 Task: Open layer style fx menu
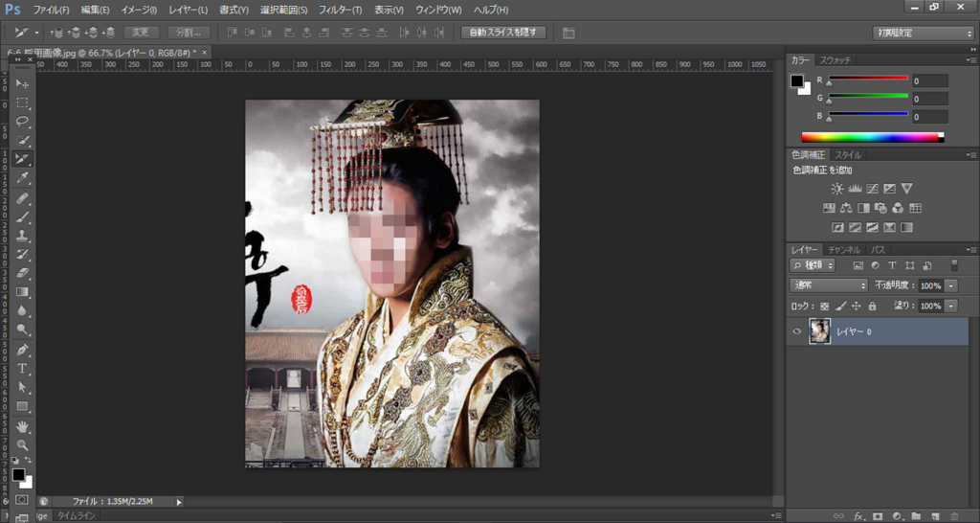click(858, 516)
